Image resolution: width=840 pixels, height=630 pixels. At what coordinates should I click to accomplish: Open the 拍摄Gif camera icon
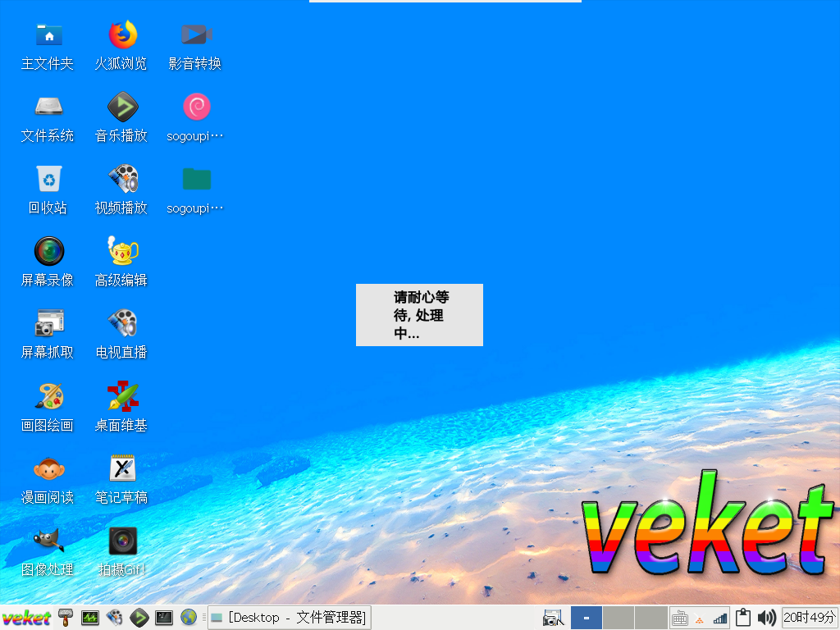coord(123,541)
